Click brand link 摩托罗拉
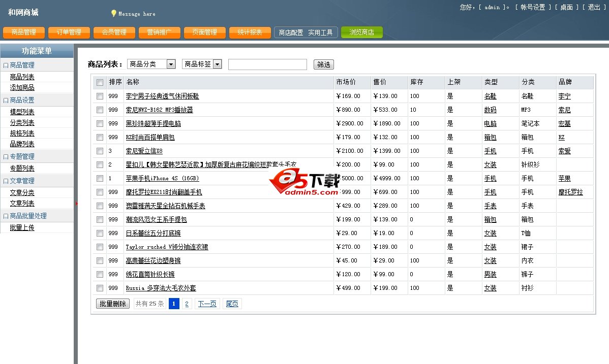 point(570,192)
